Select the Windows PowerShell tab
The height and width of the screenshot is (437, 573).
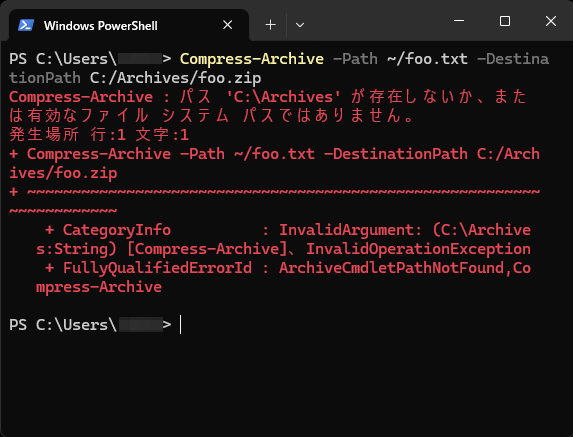click(x=129, y=25)
